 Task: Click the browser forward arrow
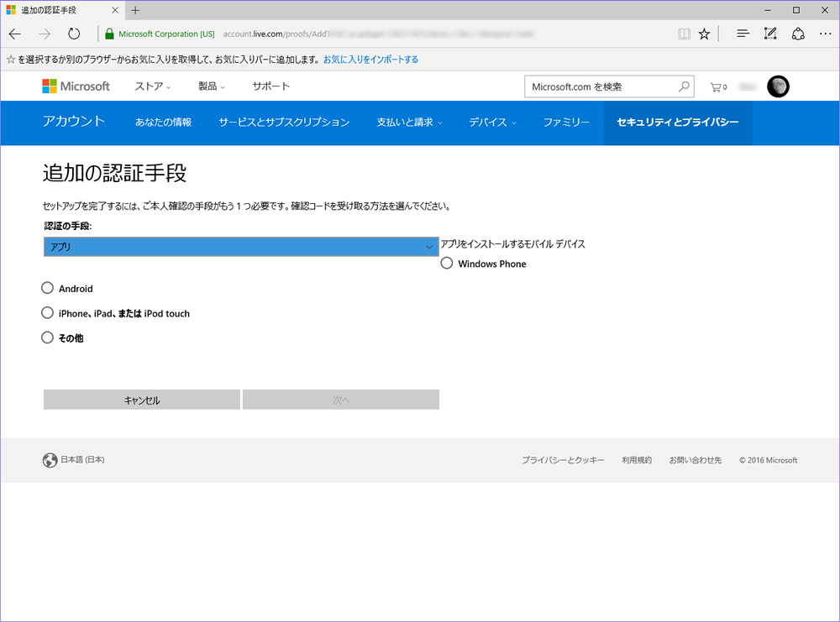(45, 34)
